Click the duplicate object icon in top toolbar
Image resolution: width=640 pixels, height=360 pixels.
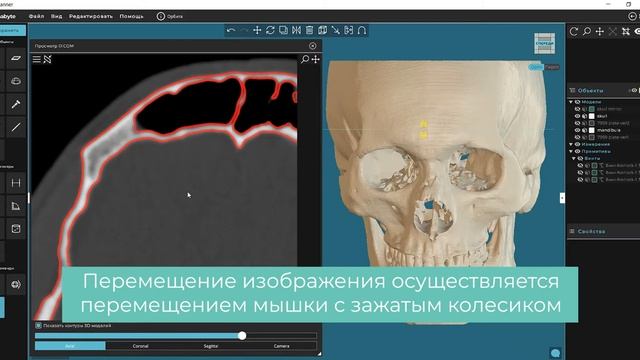[x=283, y=30]
